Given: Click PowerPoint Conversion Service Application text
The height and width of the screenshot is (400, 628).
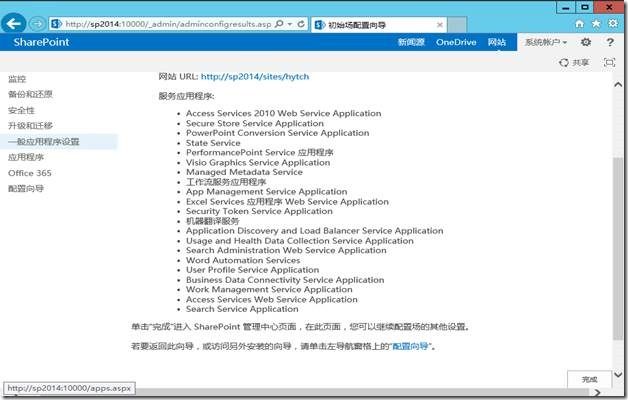Looking at the screenshot, I should point(278,133).
